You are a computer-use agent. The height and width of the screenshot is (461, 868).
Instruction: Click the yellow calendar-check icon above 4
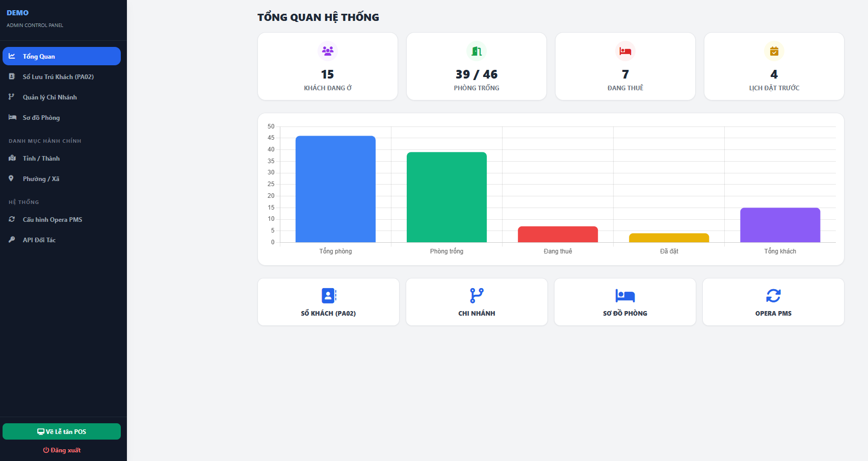point(774,51)
